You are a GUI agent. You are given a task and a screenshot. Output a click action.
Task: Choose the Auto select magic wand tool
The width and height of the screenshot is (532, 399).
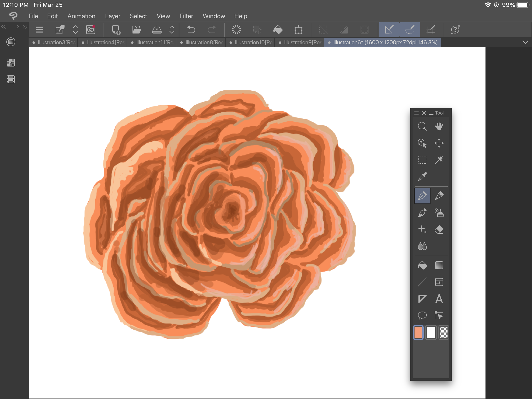coord(439,160)
